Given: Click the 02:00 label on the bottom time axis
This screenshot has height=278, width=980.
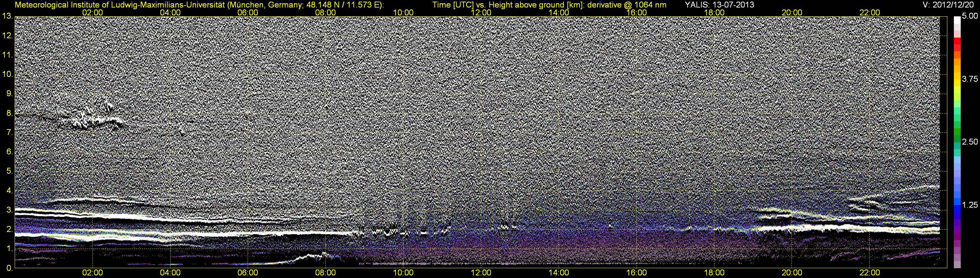Looking at the screenshot, I should (x=92, y=273).
